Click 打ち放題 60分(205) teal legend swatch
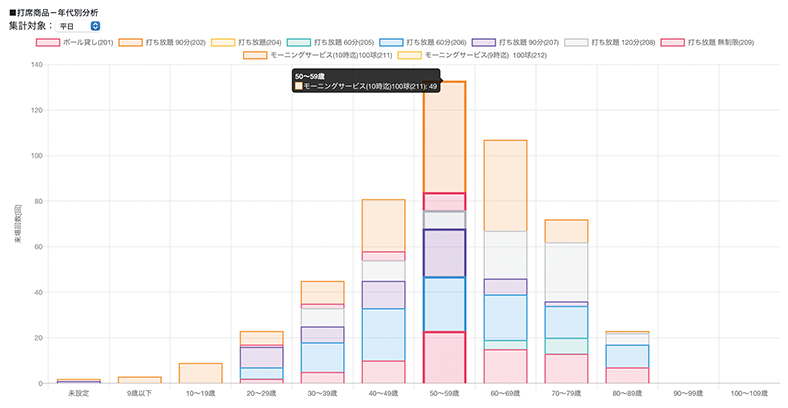The width and height of the screenshot is (788, 408). click(x=300, y=42)
